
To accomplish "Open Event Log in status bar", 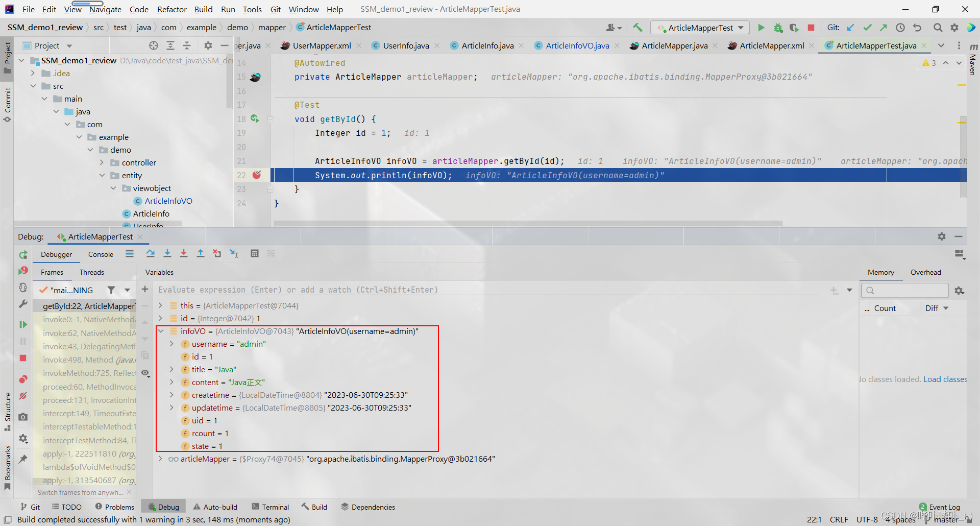I will (940, 507).
